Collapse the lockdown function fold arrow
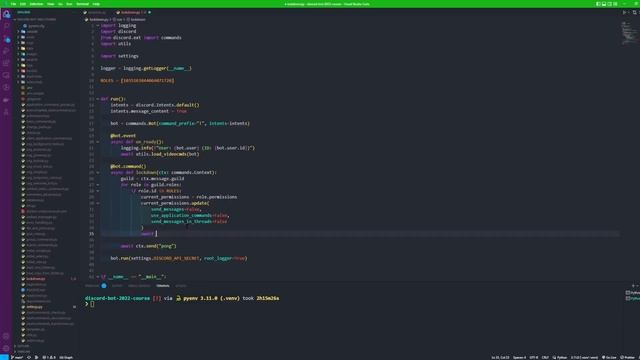The image size is (640, 360). tap(98, 172)
